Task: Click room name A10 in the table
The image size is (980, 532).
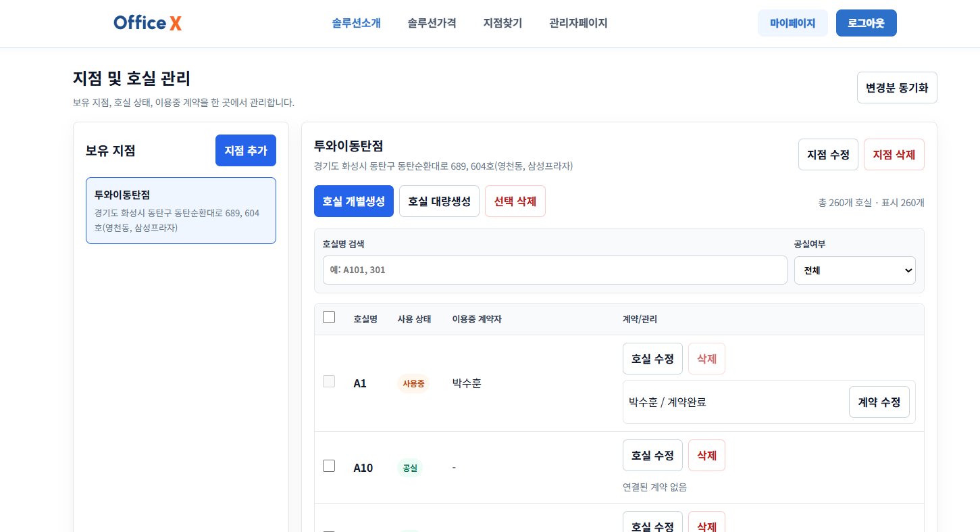Action: click(363, 467)
